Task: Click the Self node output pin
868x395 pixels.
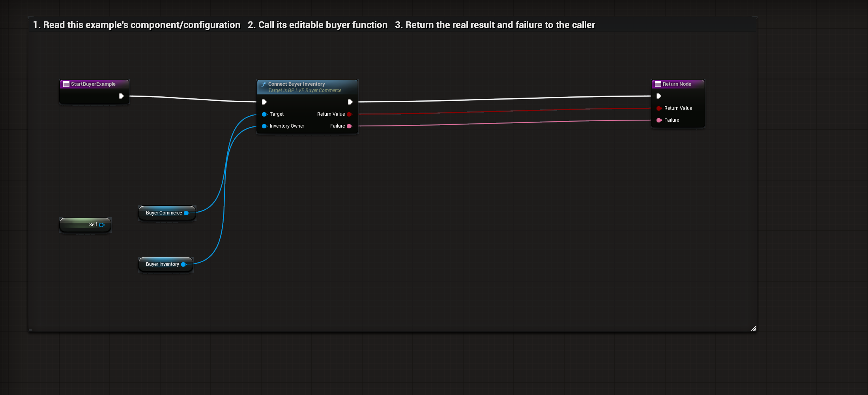Action: coord(102,225)
